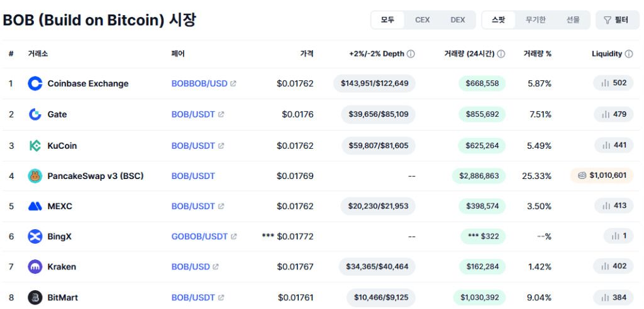Click the Coinbase Exchange logo icon
This screenshot has width=644, height=309.
point(35,84)
